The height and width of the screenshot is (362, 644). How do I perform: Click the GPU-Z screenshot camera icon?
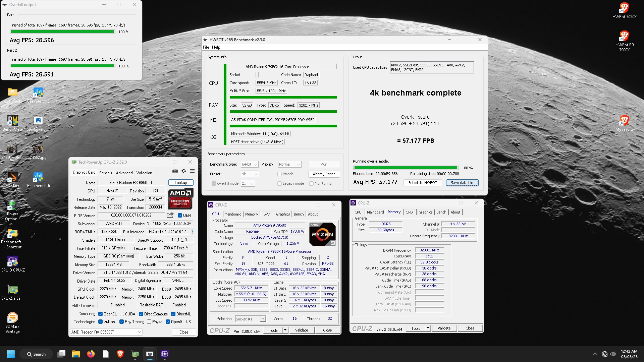pyautogui.click(x=175, y=171)
